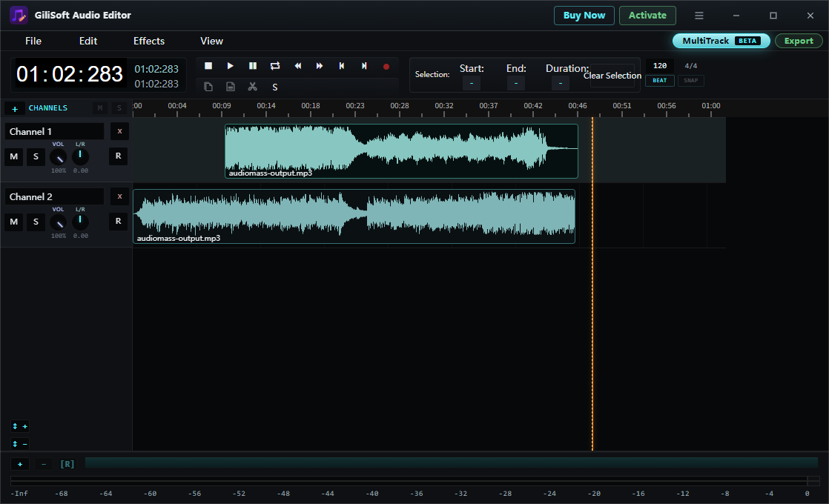Open the View menu
This screenshot has width=829, height=504.
pos(211,41)
